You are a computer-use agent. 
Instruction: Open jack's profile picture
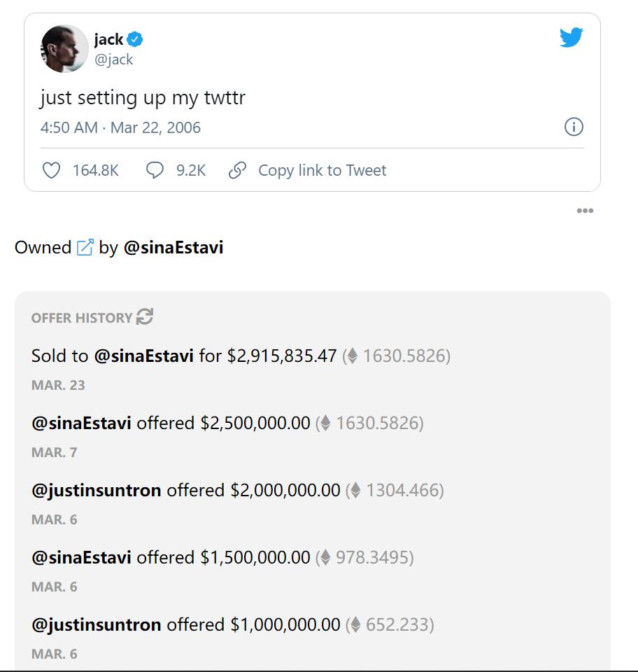(64, 49)
